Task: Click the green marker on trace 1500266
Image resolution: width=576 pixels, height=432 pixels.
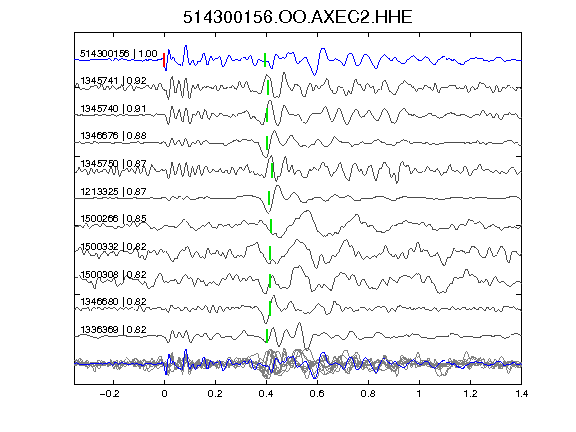Action: (271, 226)
